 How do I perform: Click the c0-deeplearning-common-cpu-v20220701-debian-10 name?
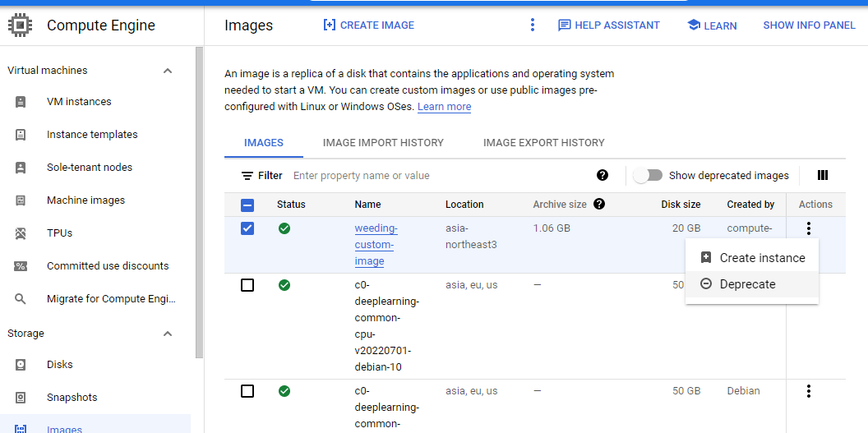pos(387,326)
